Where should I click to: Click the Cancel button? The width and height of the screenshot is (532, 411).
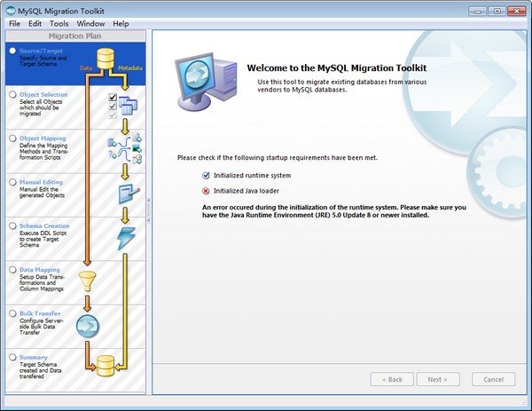pyautogui.click(x=493, y=379)
